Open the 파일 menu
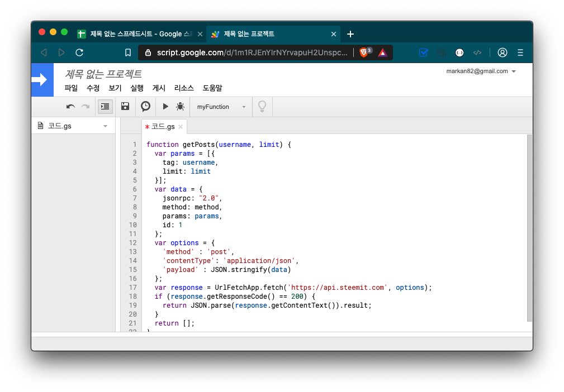The height and width of the screenshot is (392, 564). tap(71, 88)
